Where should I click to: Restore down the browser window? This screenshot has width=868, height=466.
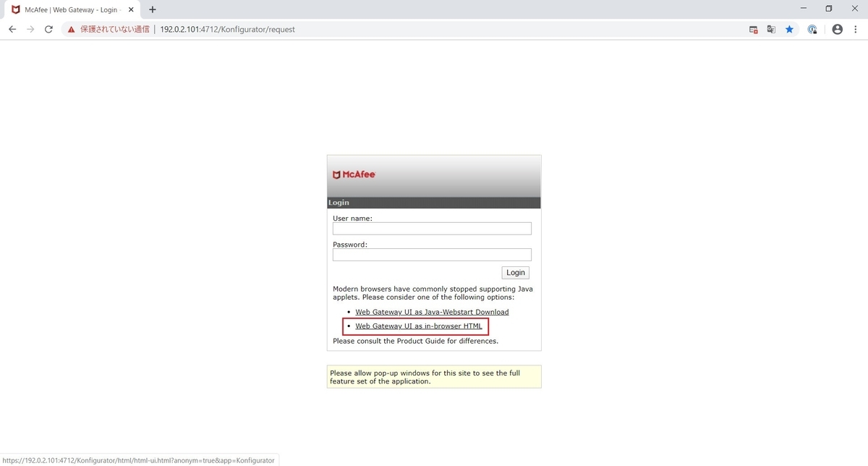coord(829,9)
